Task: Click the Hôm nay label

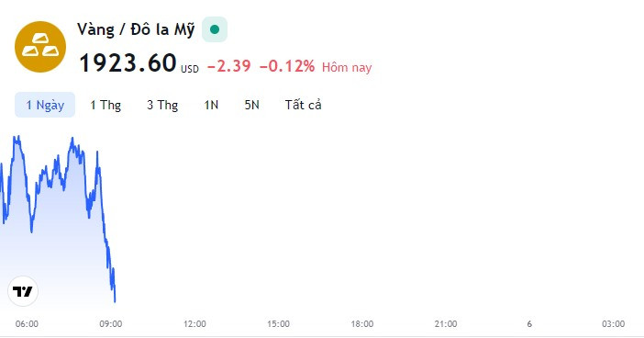Action: (x=347, y=67)
